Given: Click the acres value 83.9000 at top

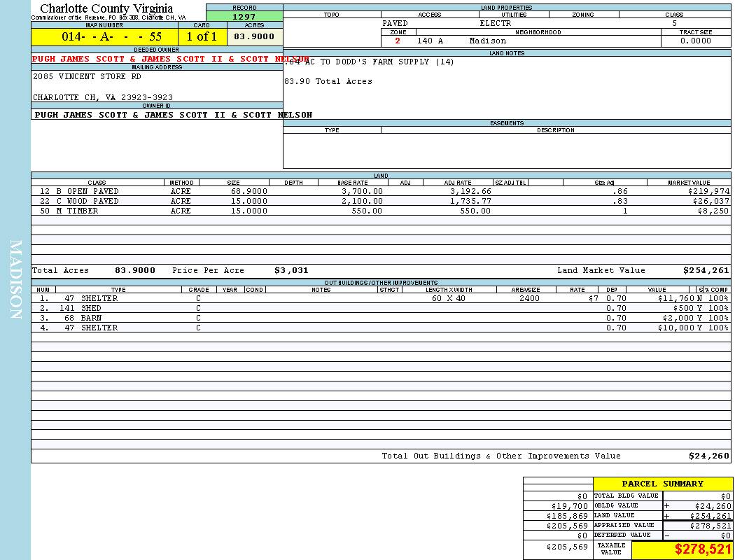Looking at the screenshot, I should tap(254, 36).
